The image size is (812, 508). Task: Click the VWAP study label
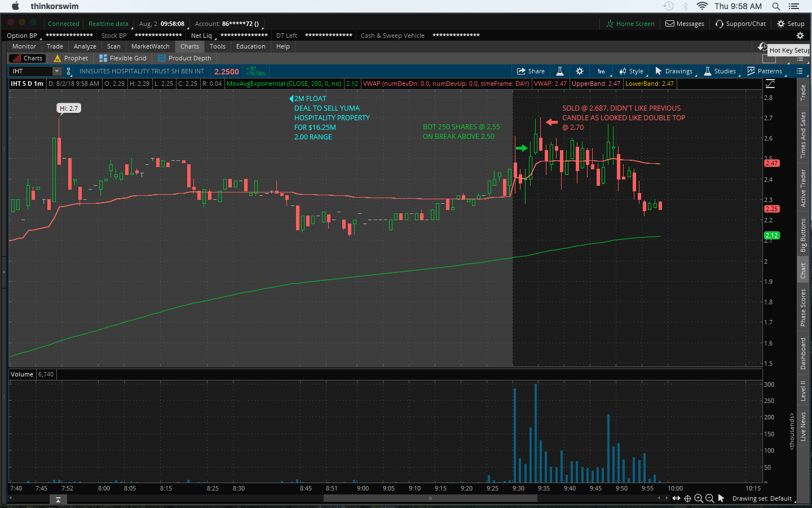tap(446, 84)
